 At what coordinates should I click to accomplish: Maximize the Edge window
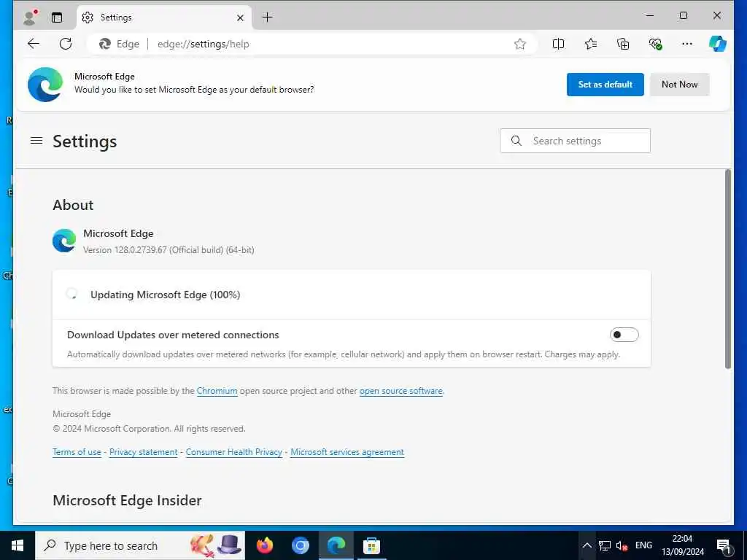(683, 15)
